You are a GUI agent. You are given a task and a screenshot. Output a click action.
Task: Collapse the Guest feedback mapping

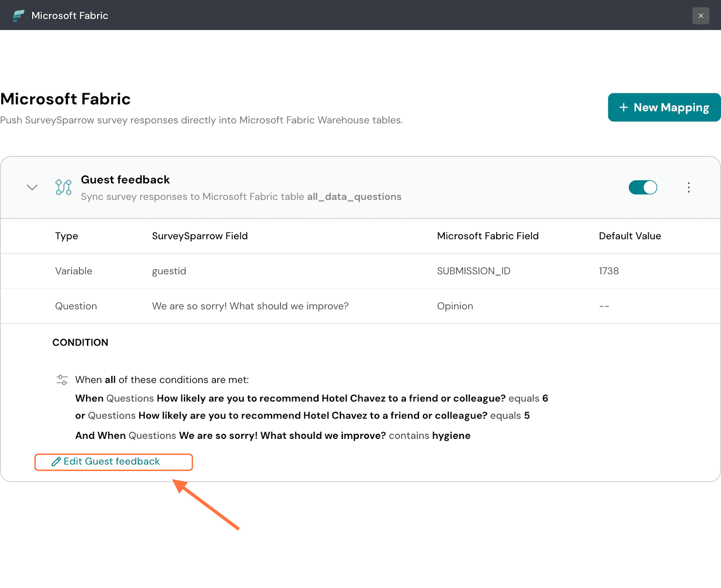[x=32, y=187]
